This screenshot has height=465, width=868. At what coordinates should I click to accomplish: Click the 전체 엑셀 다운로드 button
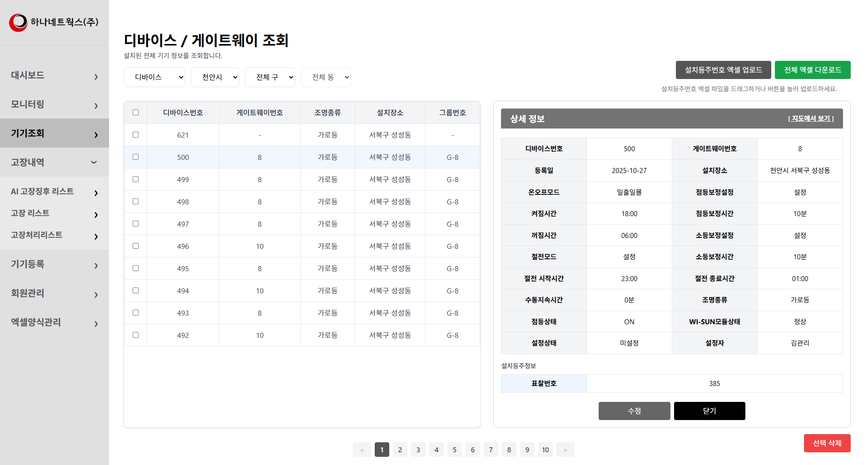coord(812,70)
